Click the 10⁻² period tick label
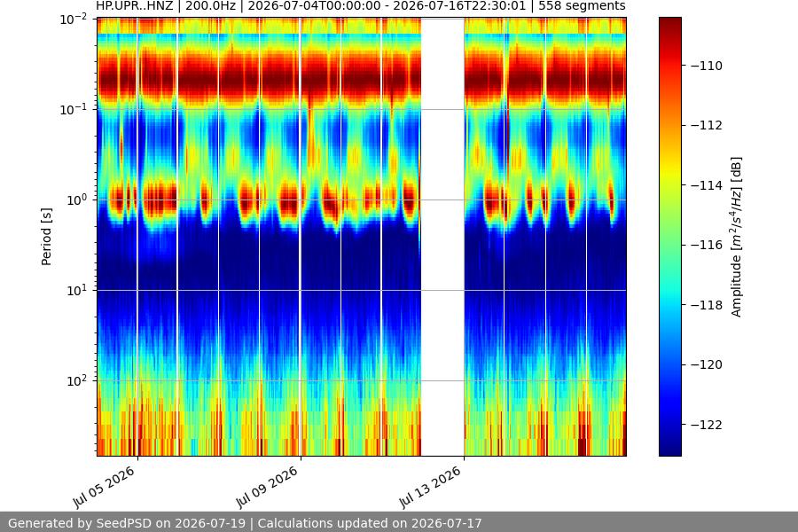This screenshot has height=532, width=798. 74,20
